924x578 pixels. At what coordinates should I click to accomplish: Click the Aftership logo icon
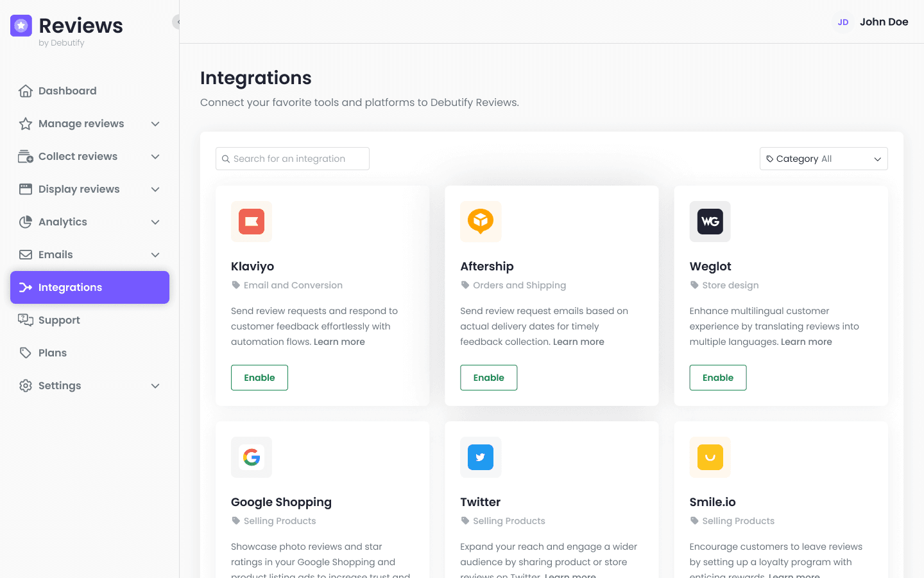coord(481,222)
